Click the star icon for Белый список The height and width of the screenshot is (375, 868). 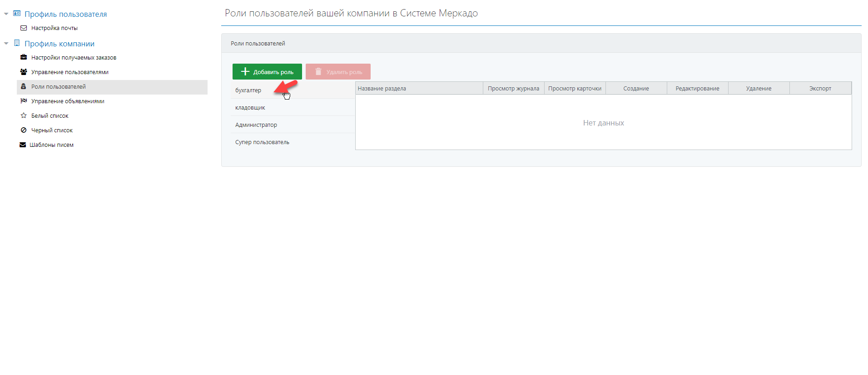click(x=24, y=116)
